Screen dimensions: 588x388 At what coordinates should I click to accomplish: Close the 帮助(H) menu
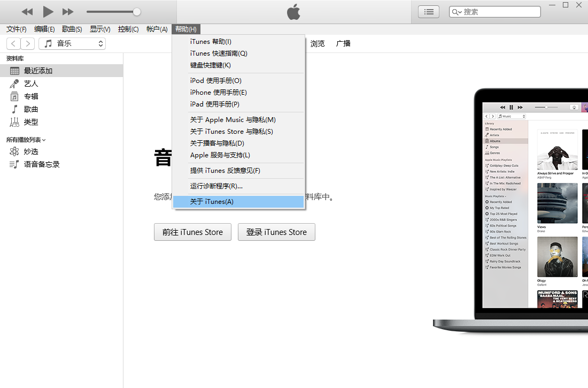(x=186, y=29)
